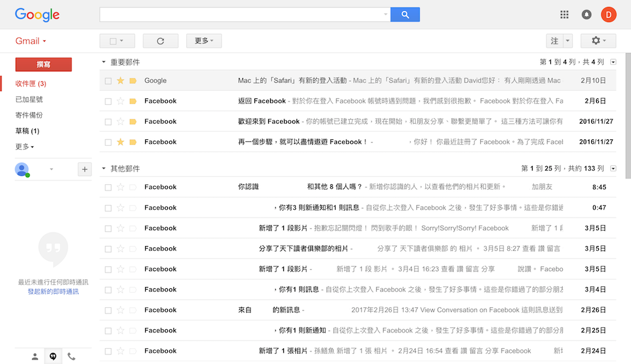Click the add contact plus button
The width and height of the screenshot is (631, 364).
click(85, 169)
